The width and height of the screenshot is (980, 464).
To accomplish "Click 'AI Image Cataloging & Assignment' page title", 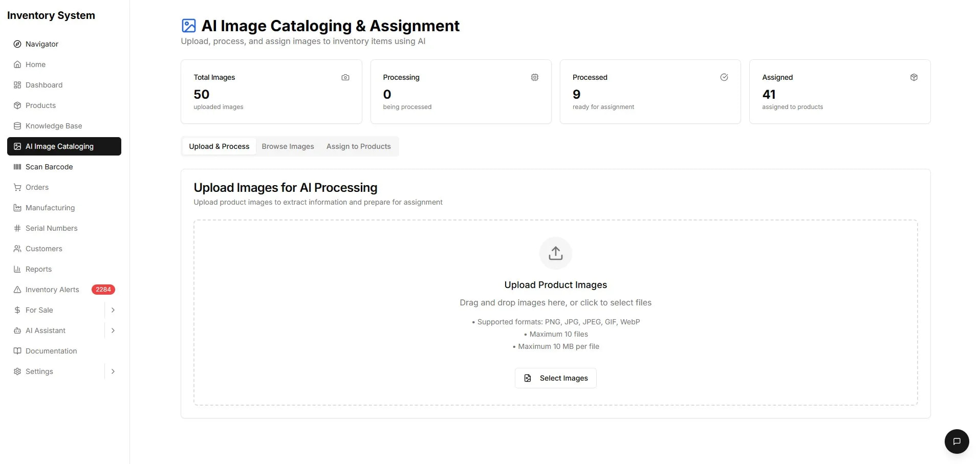I will pos(331,26).
